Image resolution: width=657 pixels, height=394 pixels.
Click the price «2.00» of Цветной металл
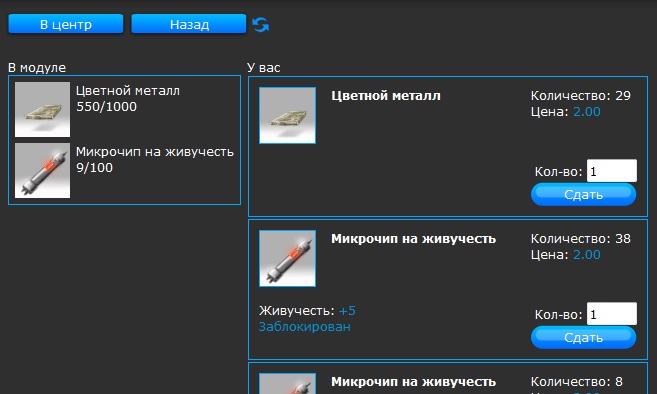pyautogui.click(x=587, y=111)
